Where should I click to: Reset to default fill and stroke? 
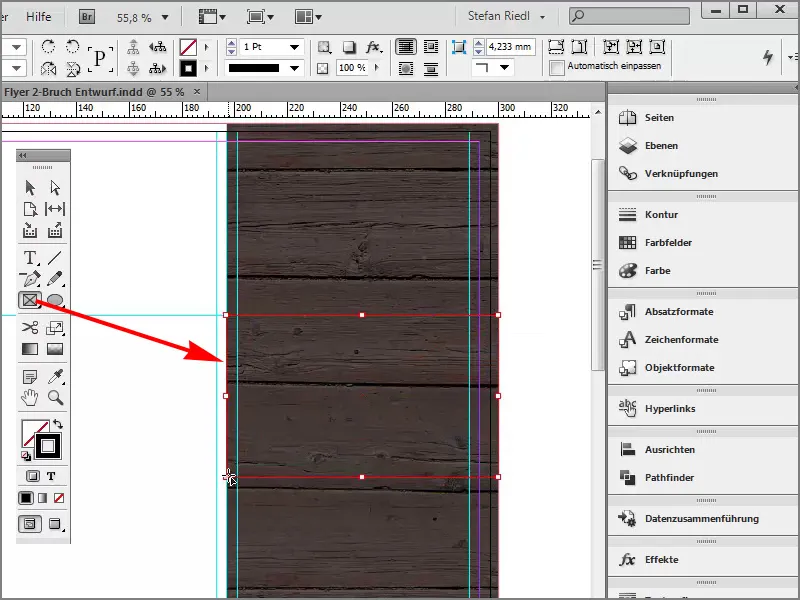click(x=26, y=456)
